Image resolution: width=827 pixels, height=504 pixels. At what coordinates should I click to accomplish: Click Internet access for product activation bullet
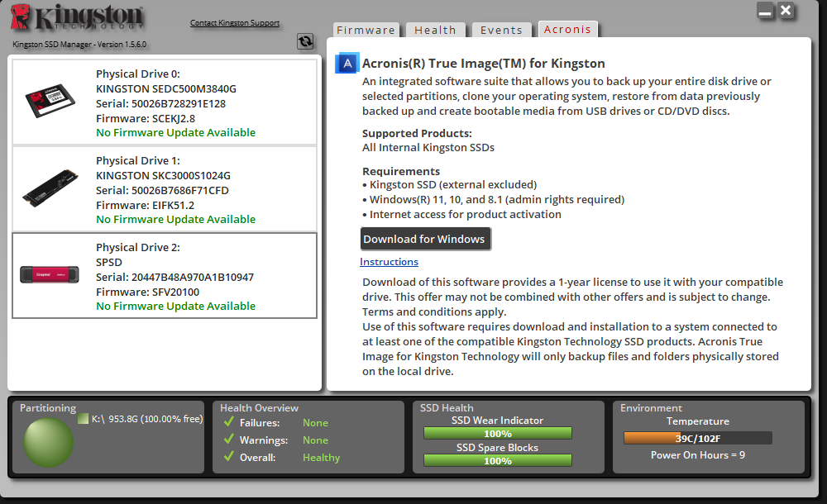point(461,215)
